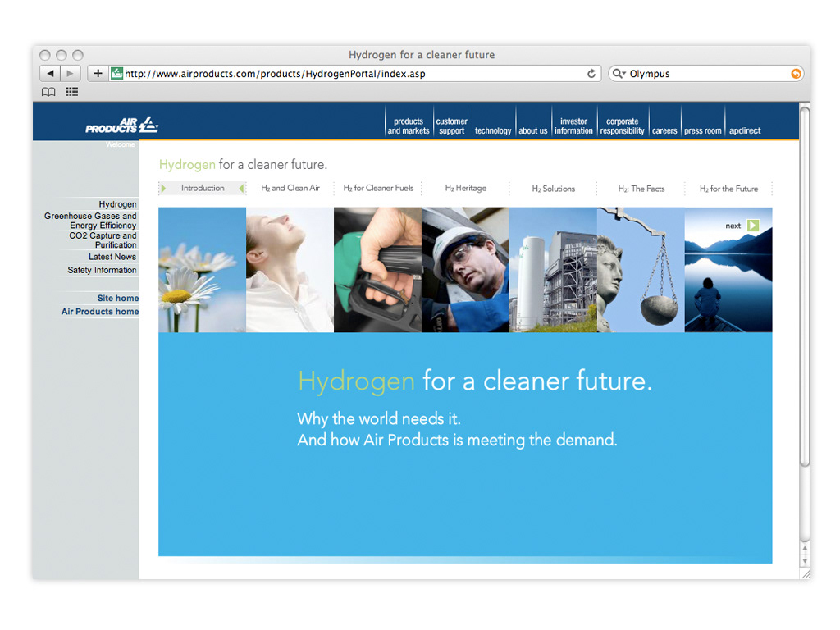The height and width of the screenshot is (630, 840).
Task: Click the orange snapback icon in search field
Action: pos(796,74)
